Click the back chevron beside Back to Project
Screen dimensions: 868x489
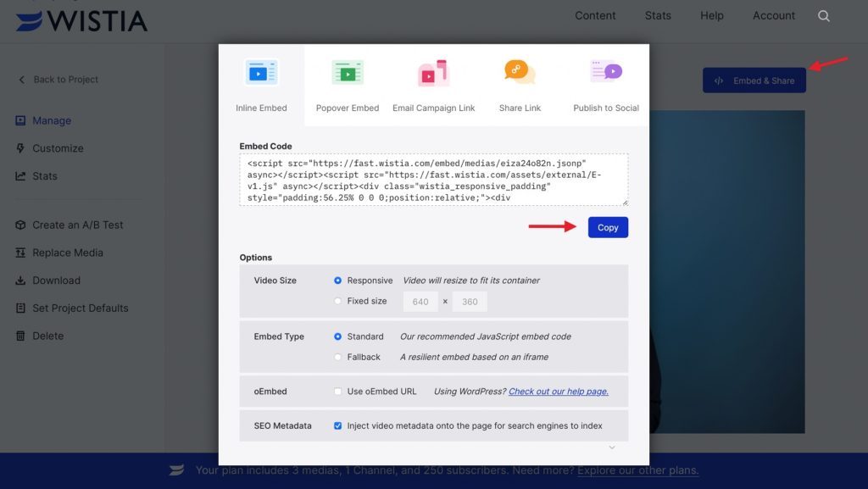pos(21,80)
